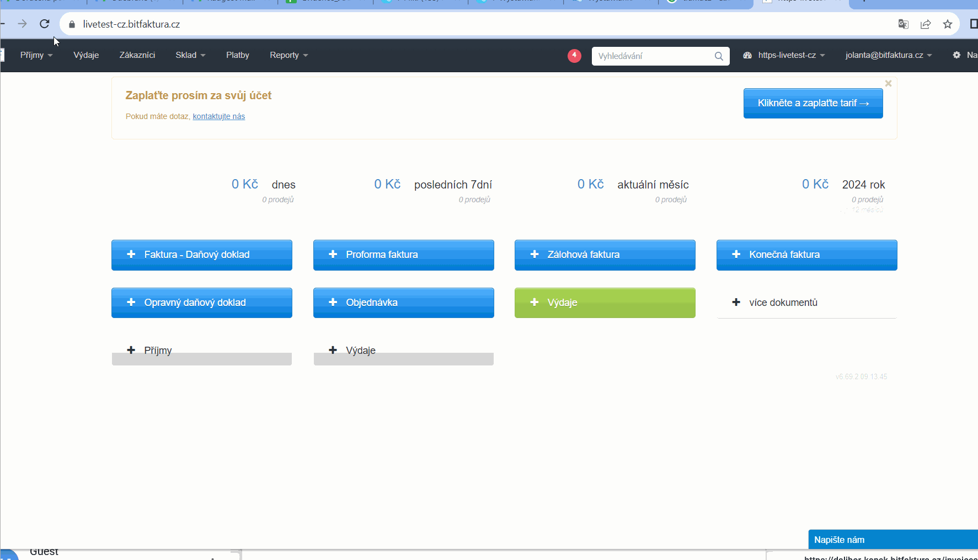978x560 pixels.
Task: Click the red notification badge showing 4
Action: point(574,56)
